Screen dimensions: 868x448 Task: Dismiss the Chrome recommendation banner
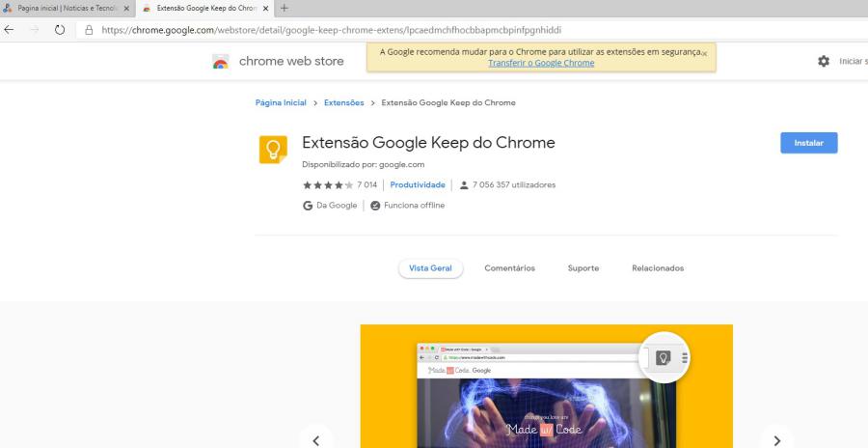coord(704,54)
